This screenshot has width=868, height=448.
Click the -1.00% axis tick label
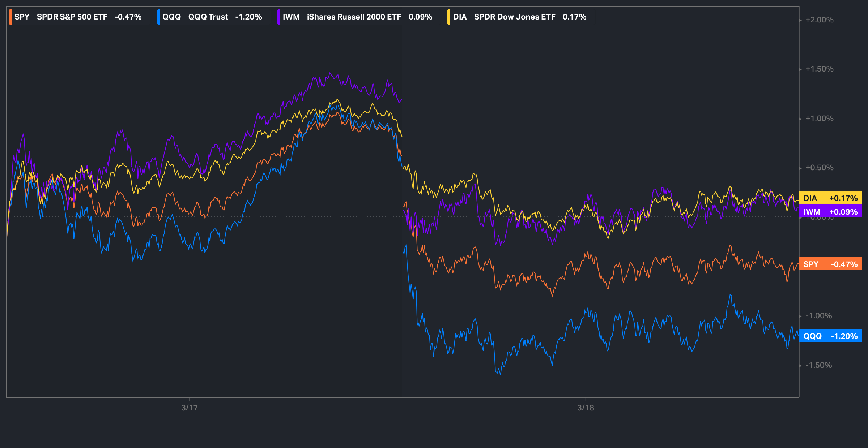[x=818, y=316]
